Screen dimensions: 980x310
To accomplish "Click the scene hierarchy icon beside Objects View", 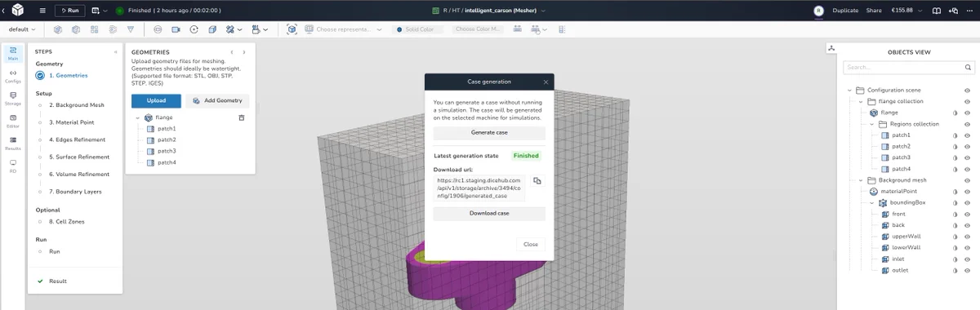I will [x=831, y=48].
